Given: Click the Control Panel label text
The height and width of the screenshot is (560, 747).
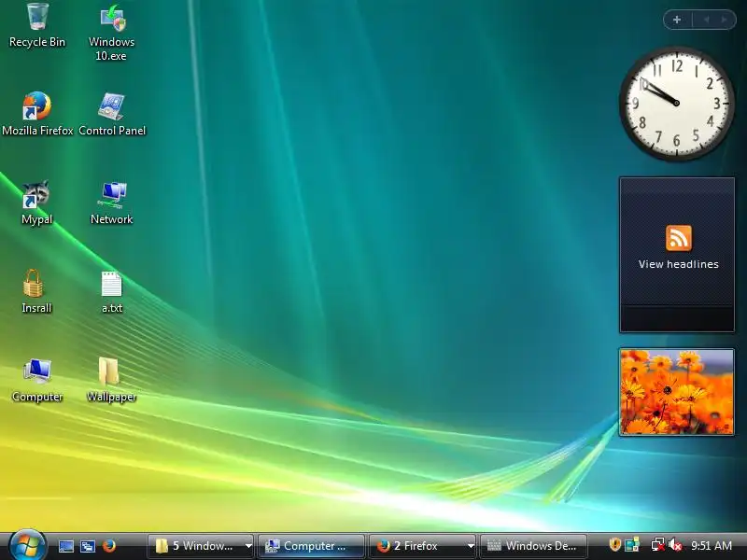Looking at the screenshot, I should [112, 131].
